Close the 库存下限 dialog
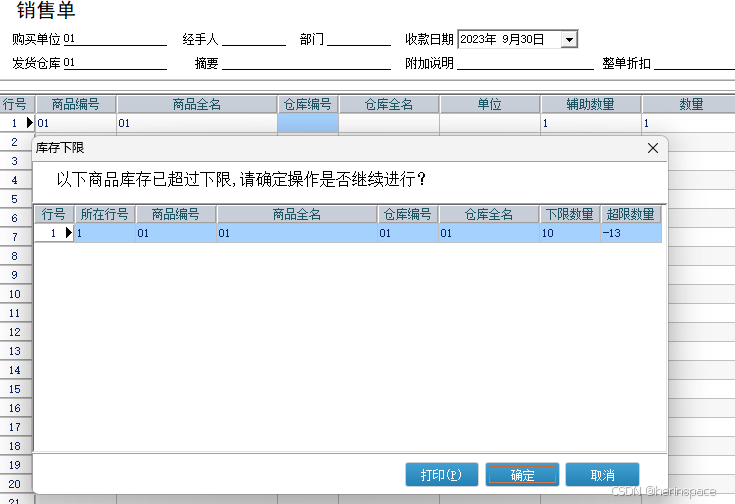This screenshot has height=504, width=735. (652, 148)
